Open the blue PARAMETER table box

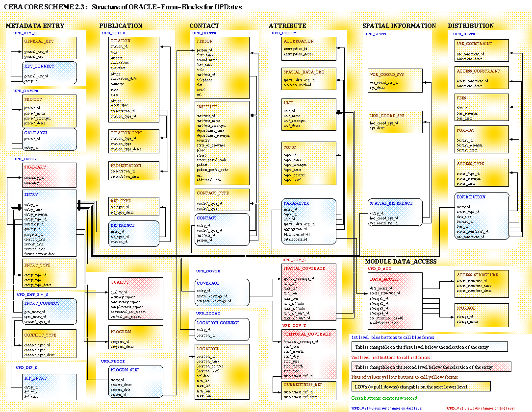click(x=309, y=221)
